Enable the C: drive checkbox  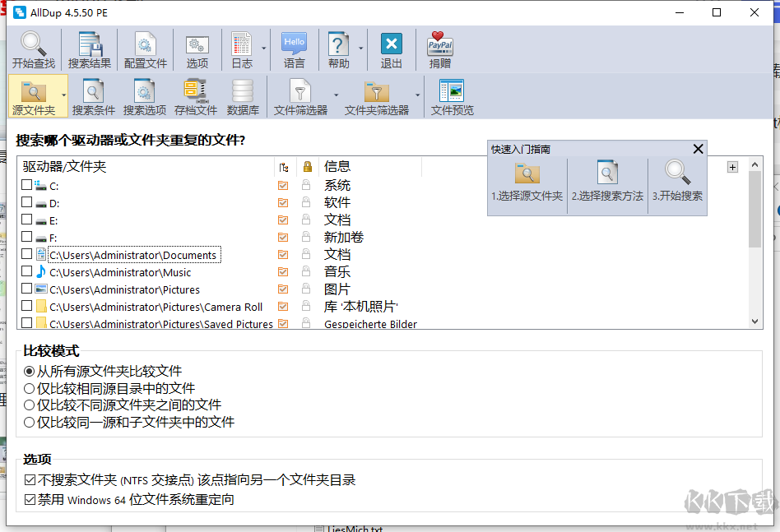pos(26,185)
